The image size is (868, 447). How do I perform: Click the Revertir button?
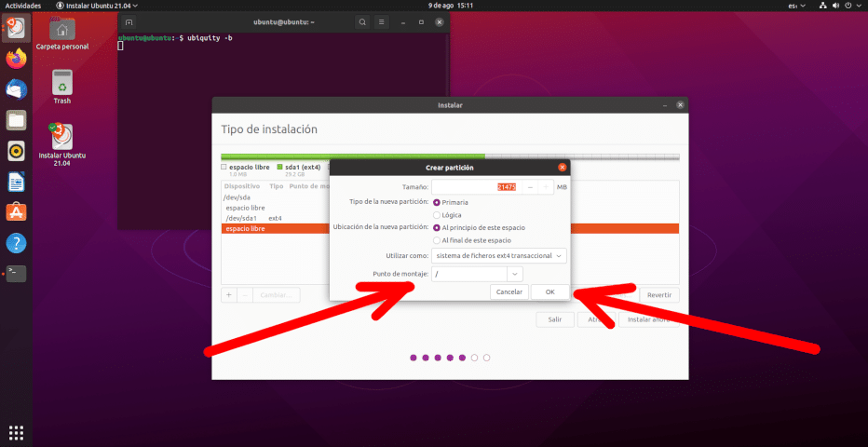click(659, 295)
